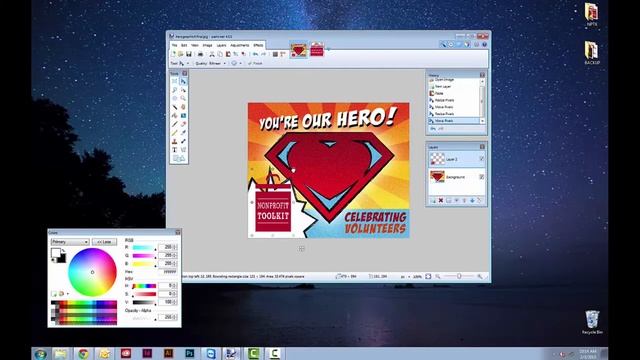
Task: Click Move Layer Down blue arrow
Action: click(472, 200)
